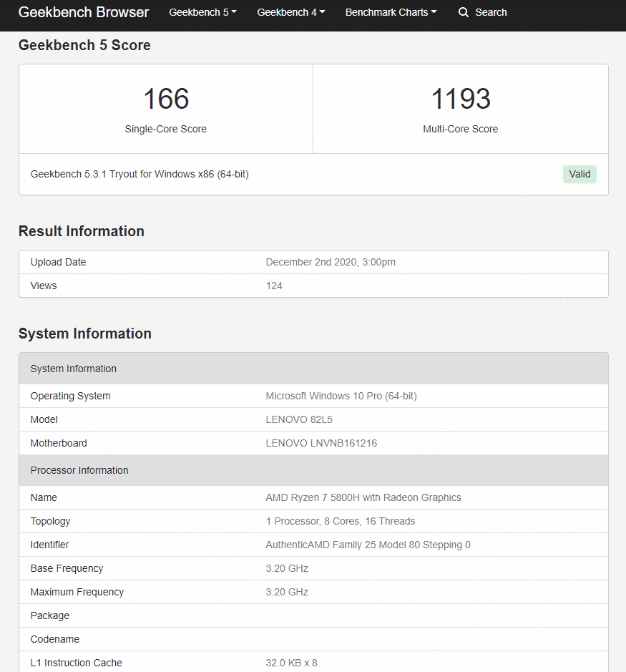This screenshot has width=626, height=672.
Task: Select AMD Ryzen 7 5800H processor name
Action: tap(363, 497)
